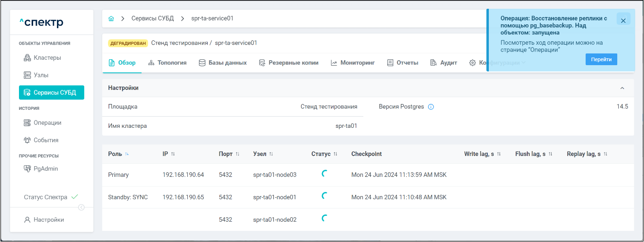Switch to the Топология tab

(167, 63)
